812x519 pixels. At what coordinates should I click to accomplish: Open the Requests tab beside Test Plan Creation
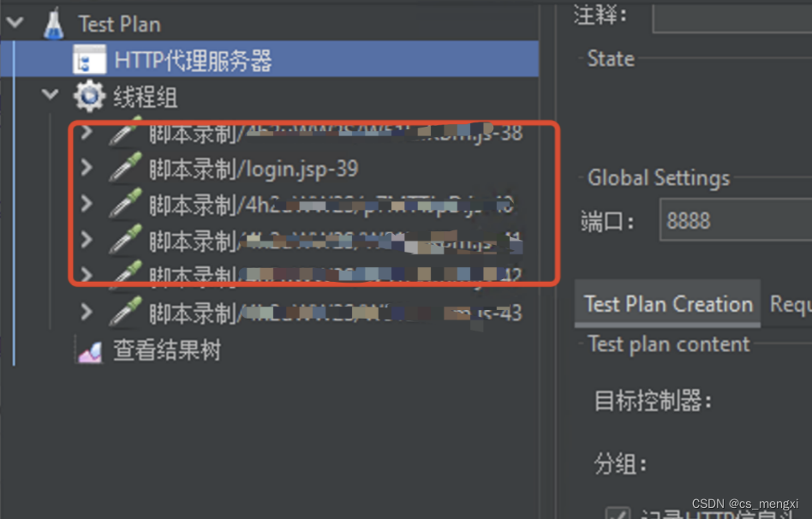click(791, 303)
